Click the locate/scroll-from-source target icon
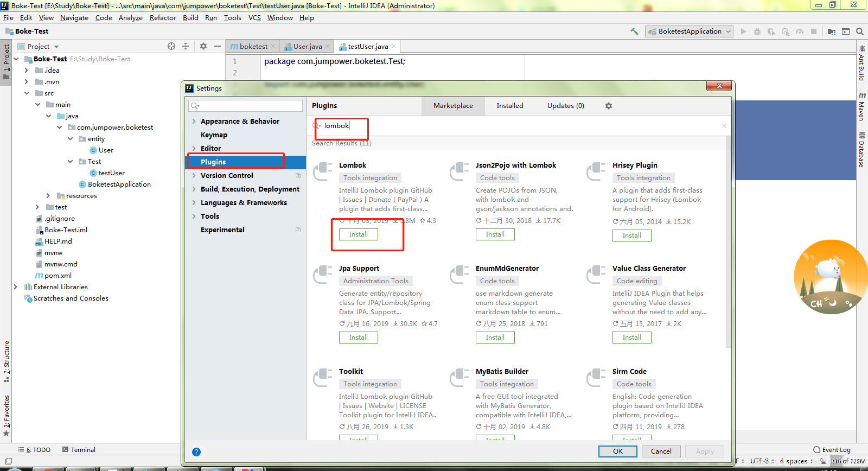This screenshot has width=868, height=471. point(171,46)
